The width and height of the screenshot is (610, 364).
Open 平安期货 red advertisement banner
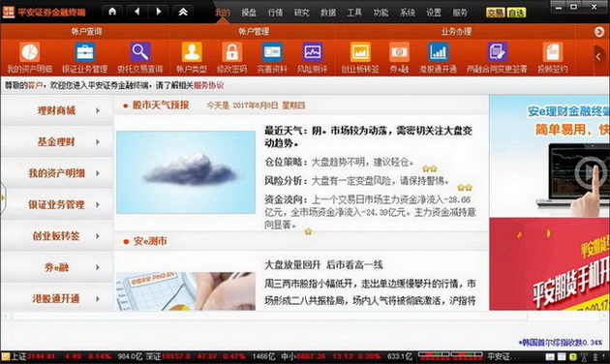(x=549, y=264)
